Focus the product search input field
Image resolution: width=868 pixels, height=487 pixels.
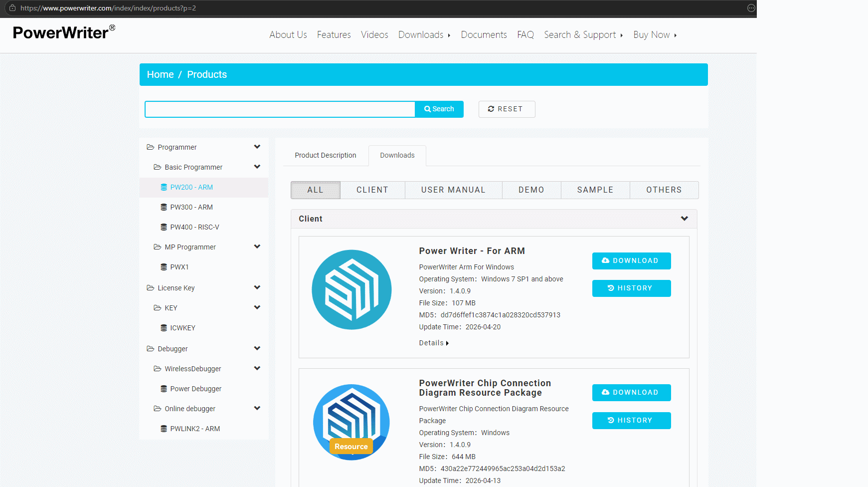pos(280,109)
